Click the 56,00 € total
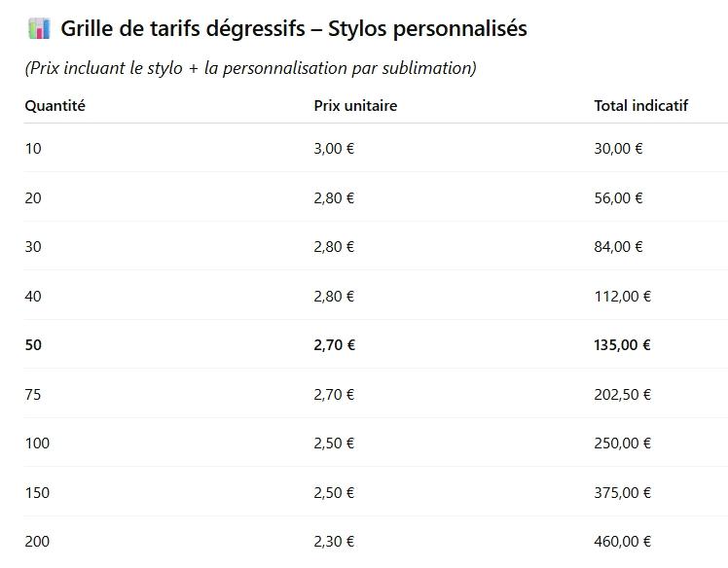728x568 pixels. (618, 198)
